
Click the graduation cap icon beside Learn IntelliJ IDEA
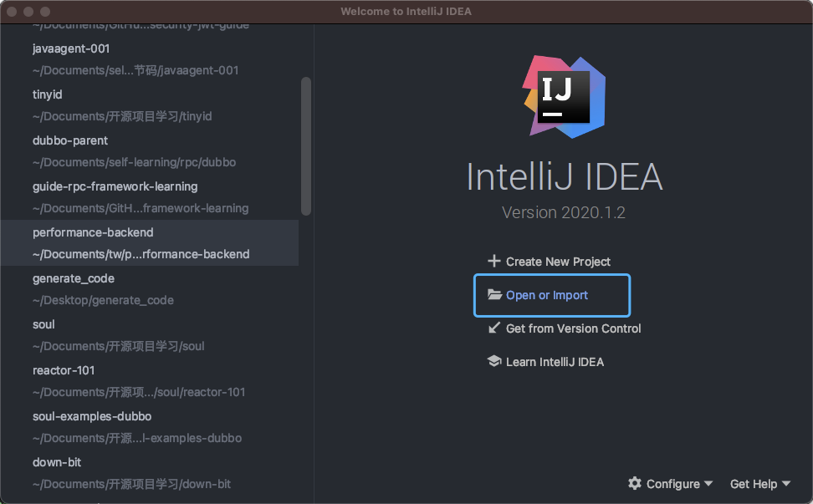click(x=494, y=361)
